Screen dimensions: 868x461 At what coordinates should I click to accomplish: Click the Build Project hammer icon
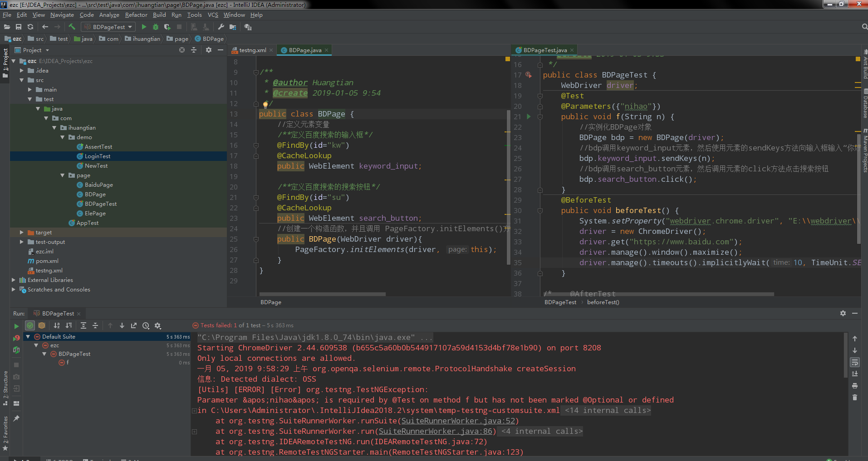[x=72, y=27]
